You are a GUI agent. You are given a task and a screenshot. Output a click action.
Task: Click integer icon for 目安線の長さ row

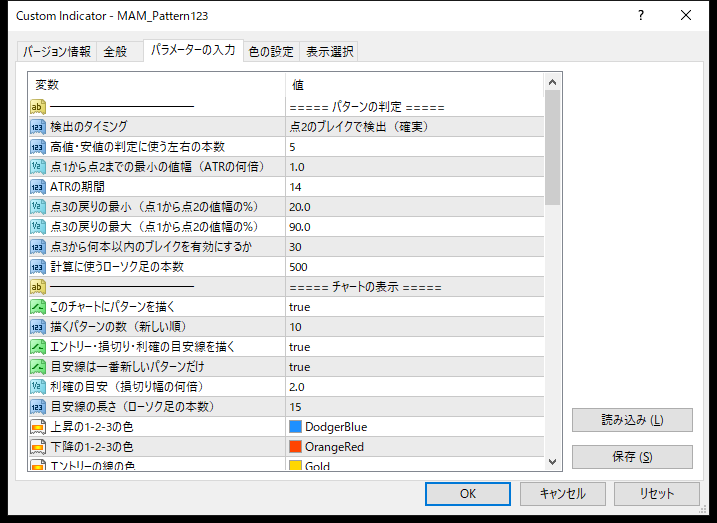(38, 407)
